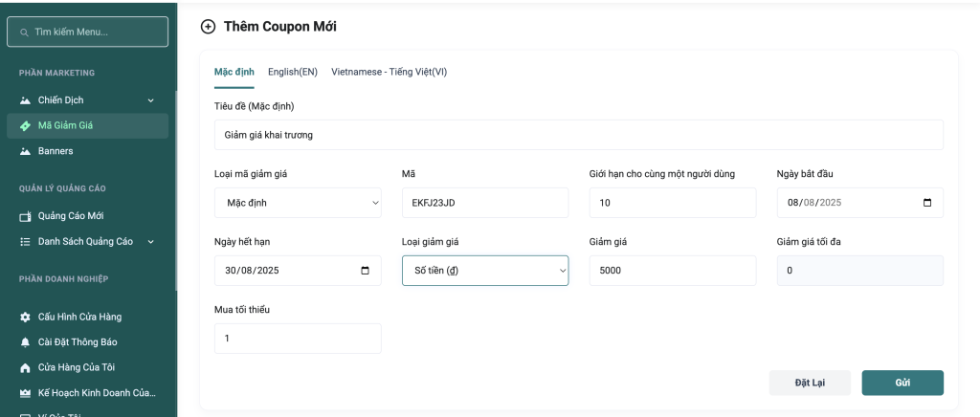Open the Loại giảm giá dropdown
The height and width of the screenshot is (417, 980).
pos(484,271)
